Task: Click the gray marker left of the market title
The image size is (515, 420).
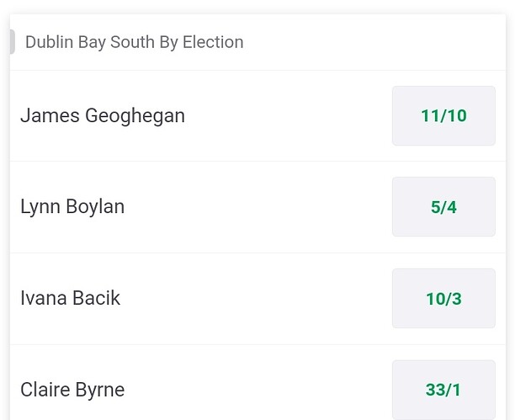Action: pos(12,42)
